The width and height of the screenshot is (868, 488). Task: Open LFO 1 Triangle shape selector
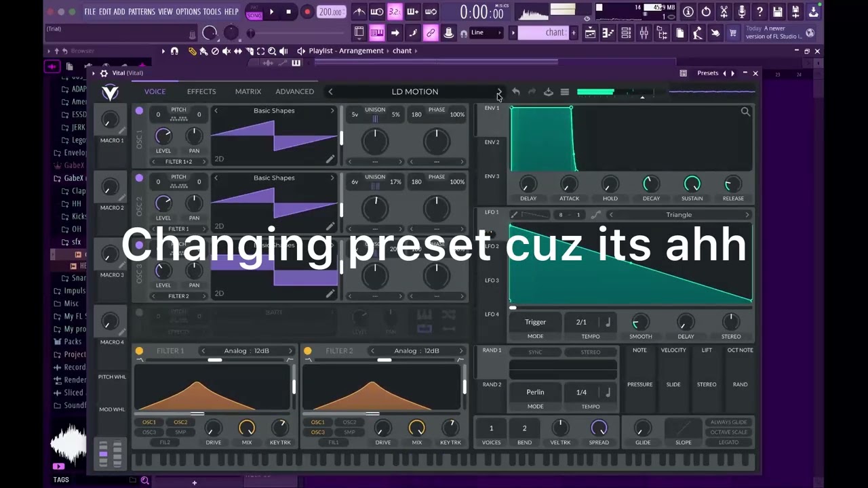(679, 215)
